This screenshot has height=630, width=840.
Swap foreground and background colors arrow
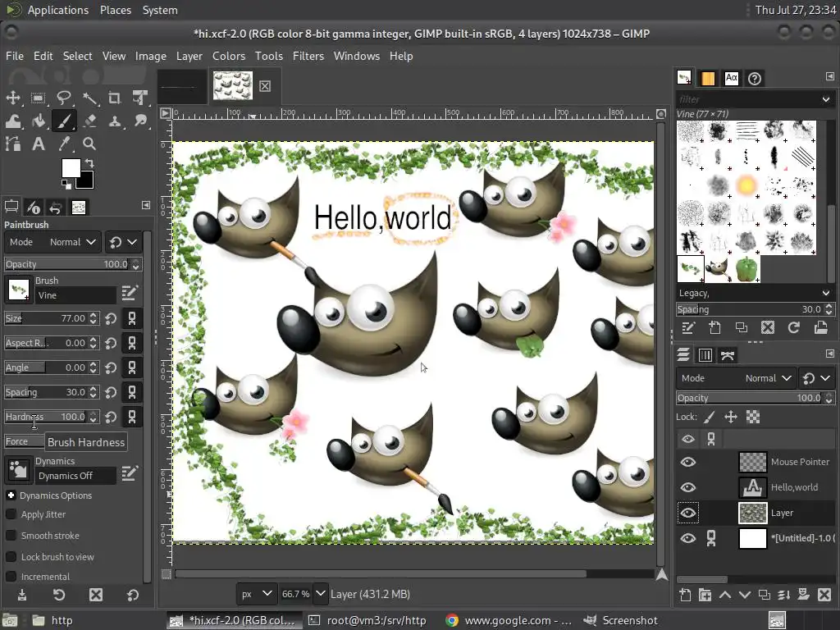click(89, 163)
